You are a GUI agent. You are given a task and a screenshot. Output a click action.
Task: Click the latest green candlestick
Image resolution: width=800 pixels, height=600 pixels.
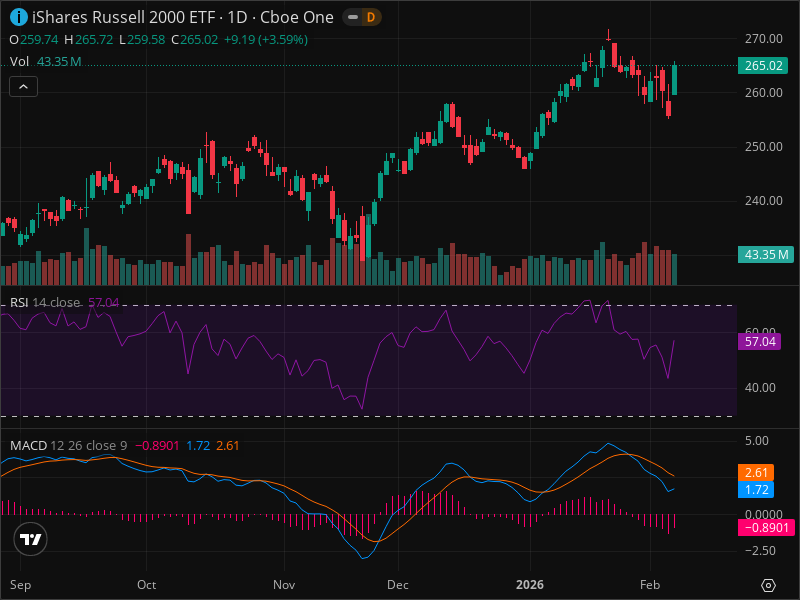coord(674,80)
